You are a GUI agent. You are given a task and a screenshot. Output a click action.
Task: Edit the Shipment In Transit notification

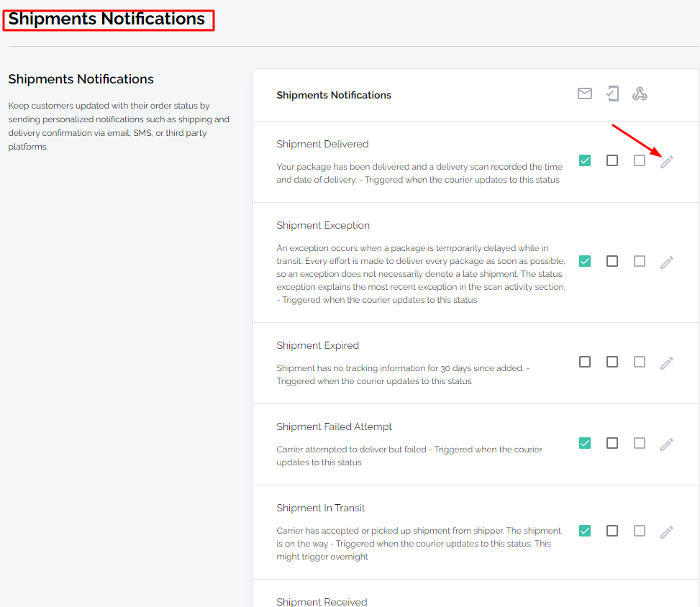click(666, 532)
